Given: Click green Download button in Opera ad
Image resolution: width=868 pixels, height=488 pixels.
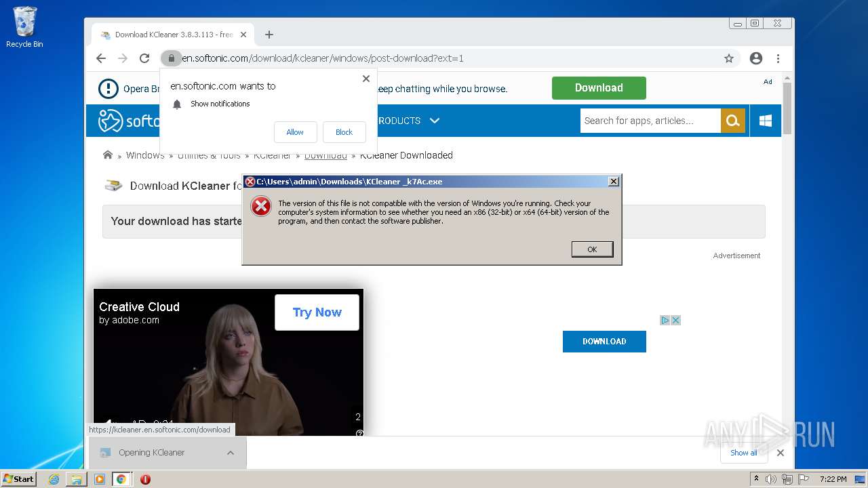Looking at the screenshot, I should click(x=599, y=88).
